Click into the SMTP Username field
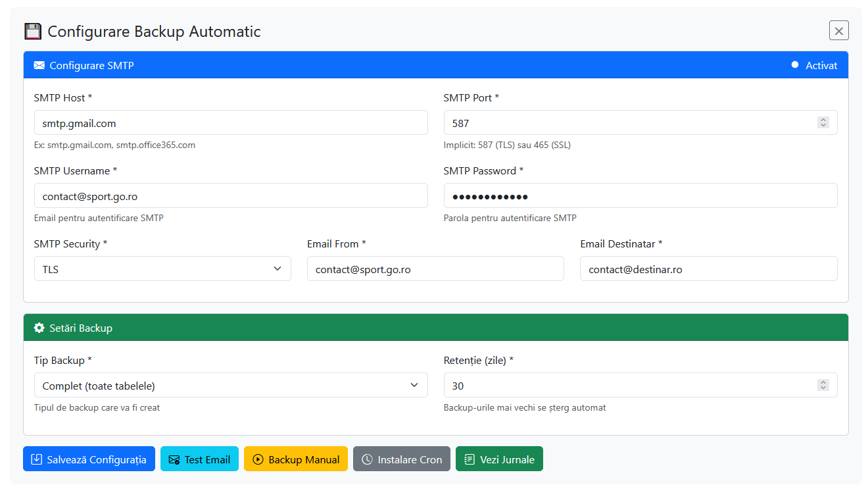 [230, 195]
